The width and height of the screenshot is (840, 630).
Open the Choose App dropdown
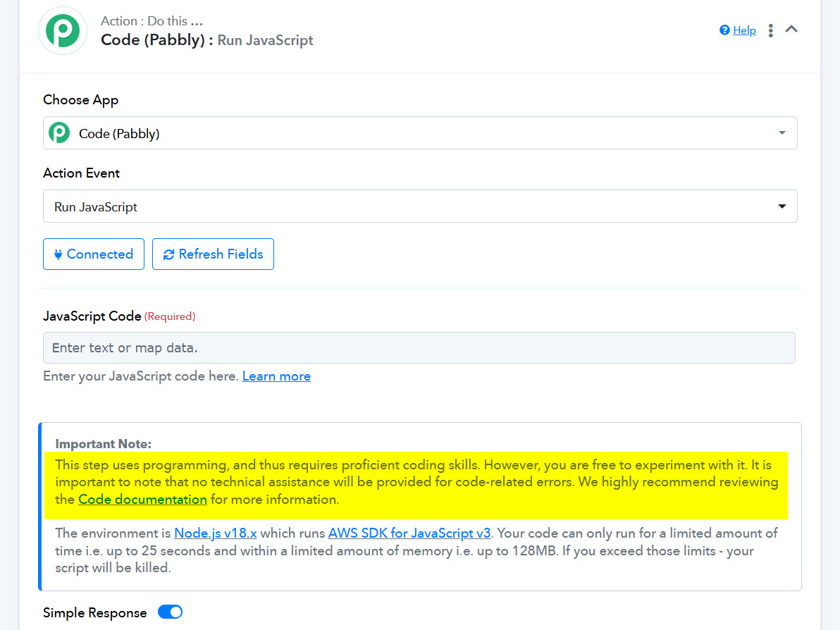point(420,133)
